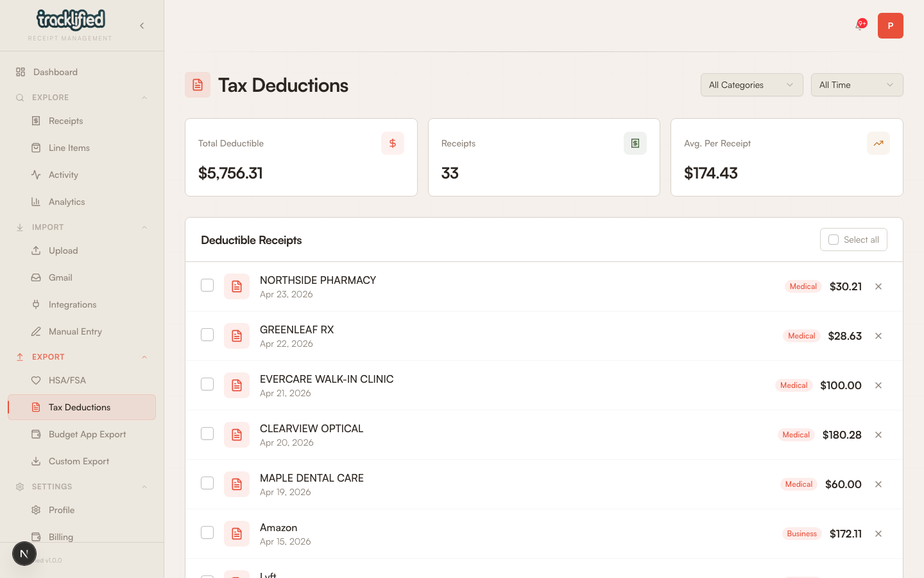Open the All Time dropdown
This screenshot has width=924, height=578.
pos(857,85)
